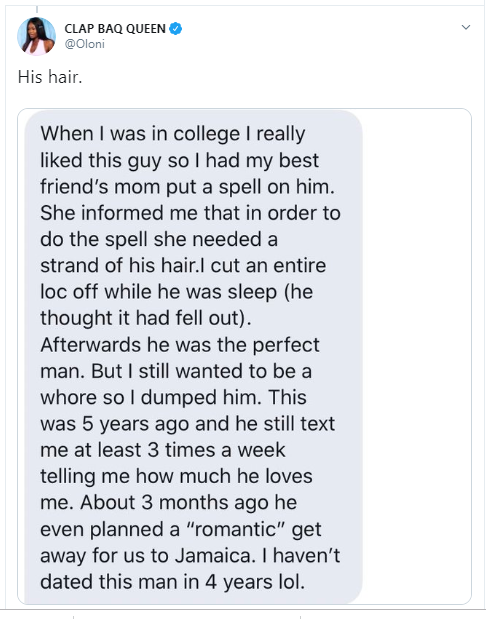Image resolution: width=486 pixels, height=619 pixels.
Task: Click the 'loc off while he was sleep' line
Action: [x=176, y=292]
